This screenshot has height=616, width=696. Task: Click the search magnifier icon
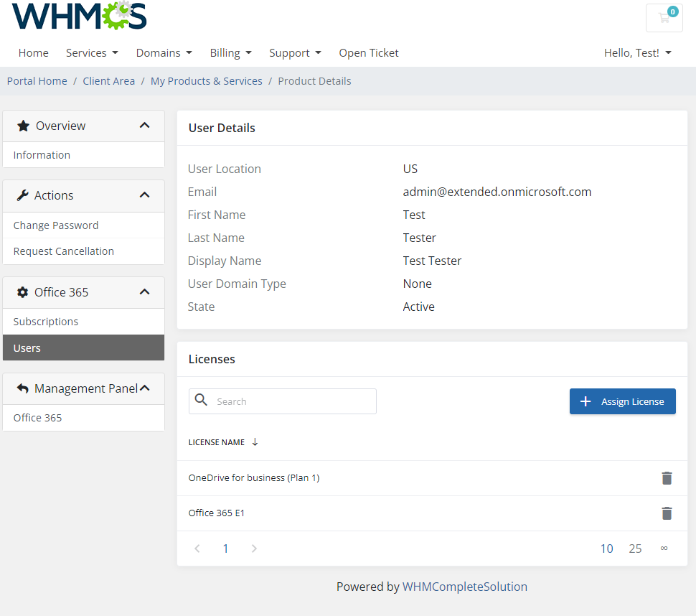click(201, 400)
